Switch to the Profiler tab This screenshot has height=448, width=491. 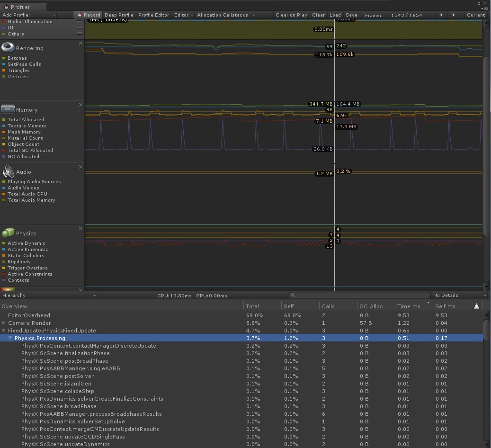pos(21,7)
